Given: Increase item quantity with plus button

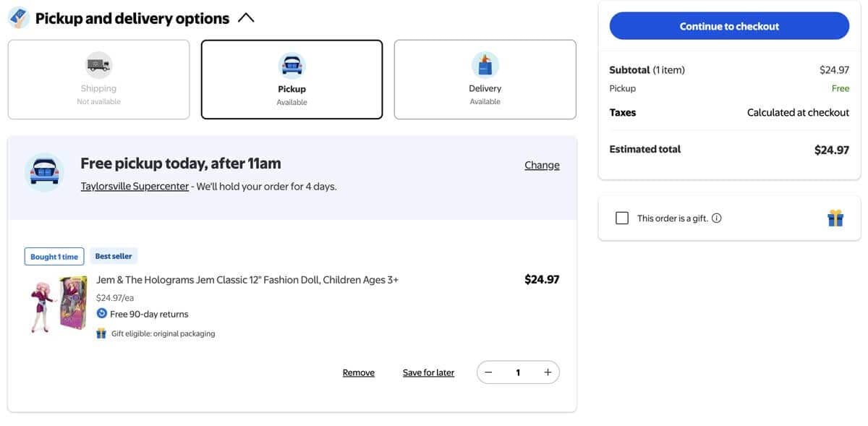Looking at the screenshot, I should pyautogui.click(x=548, y=372).
